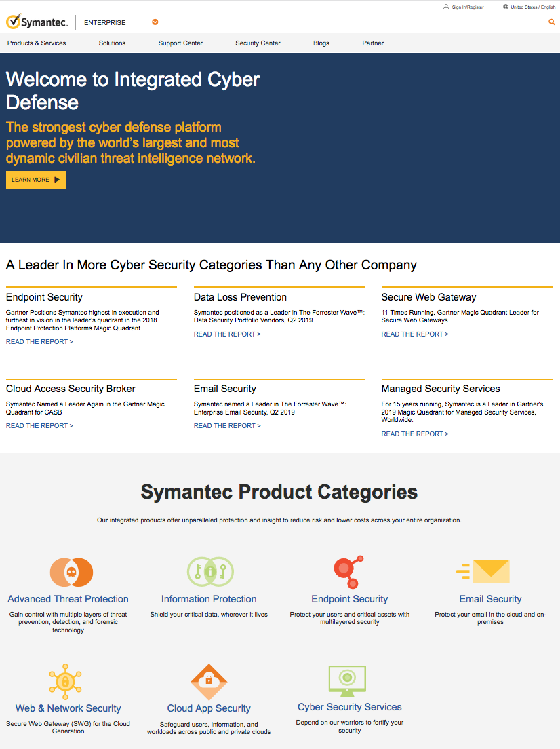This screenshot has height=749, width=560.
Task: Click the Managed Security Services heading
Action: pos(441,389)
